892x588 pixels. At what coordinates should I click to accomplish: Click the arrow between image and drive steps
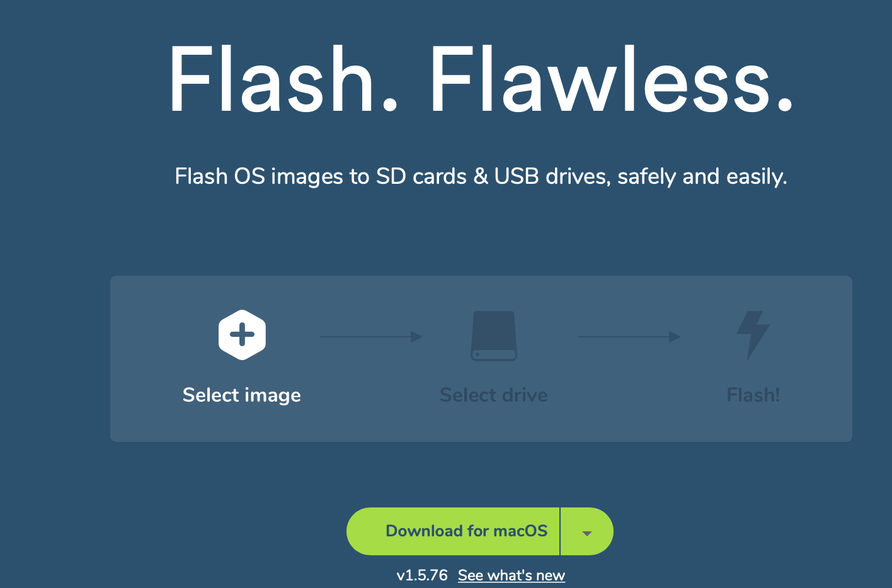371,337
